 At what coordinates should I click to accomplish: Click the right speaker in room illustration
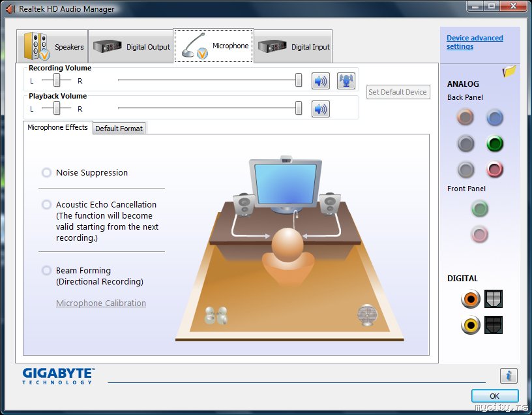pyautogui.click(x=329, y=204)
